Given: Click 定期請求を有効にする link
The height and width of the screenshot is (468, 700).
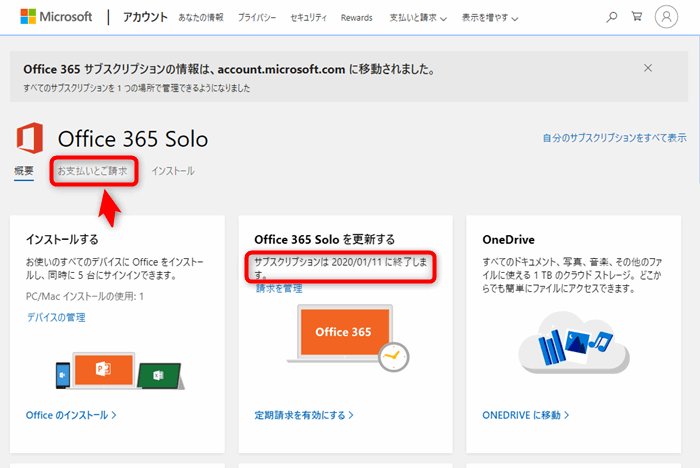Looking at the screenshot, I should [304, 415].
